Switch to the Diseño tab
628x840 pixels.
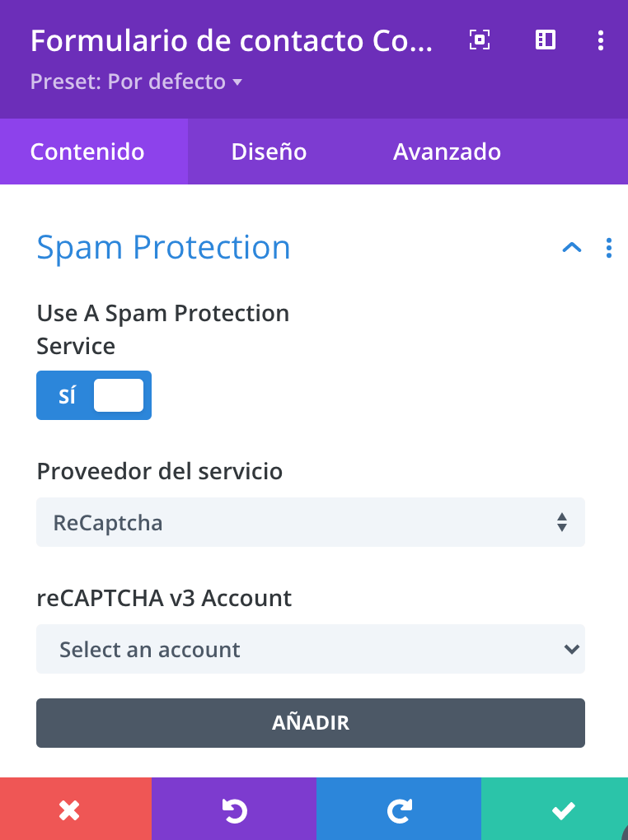click(269, 152)
